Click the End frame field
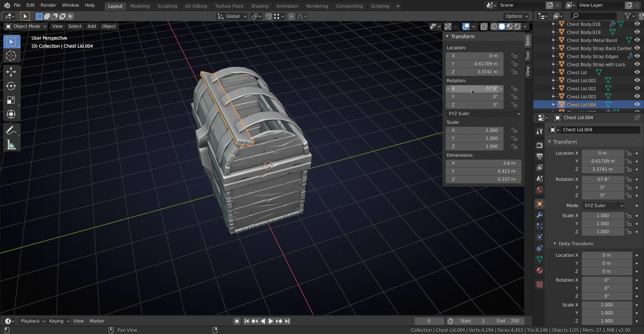 tap(507, 321)
